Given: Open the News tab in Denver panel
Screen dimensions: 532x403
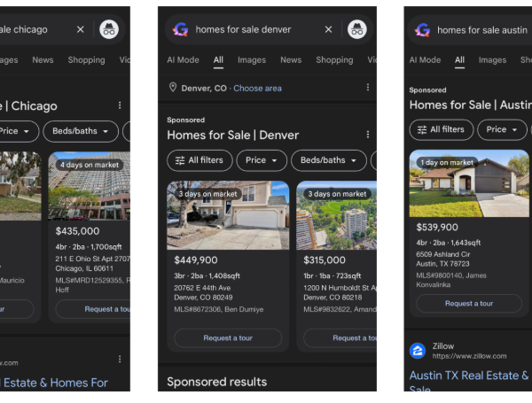Looking at the screenshot, I should [291, 60].
